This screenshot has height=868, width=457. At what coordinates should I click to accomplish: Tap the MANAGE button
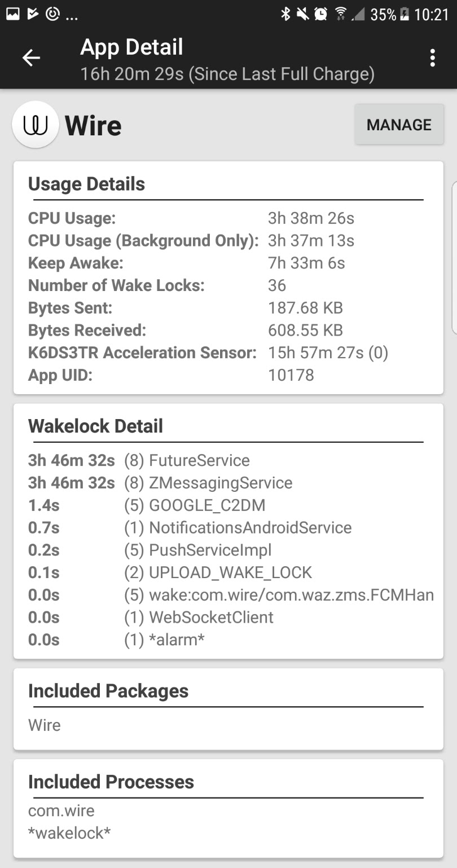coord(398,124)
